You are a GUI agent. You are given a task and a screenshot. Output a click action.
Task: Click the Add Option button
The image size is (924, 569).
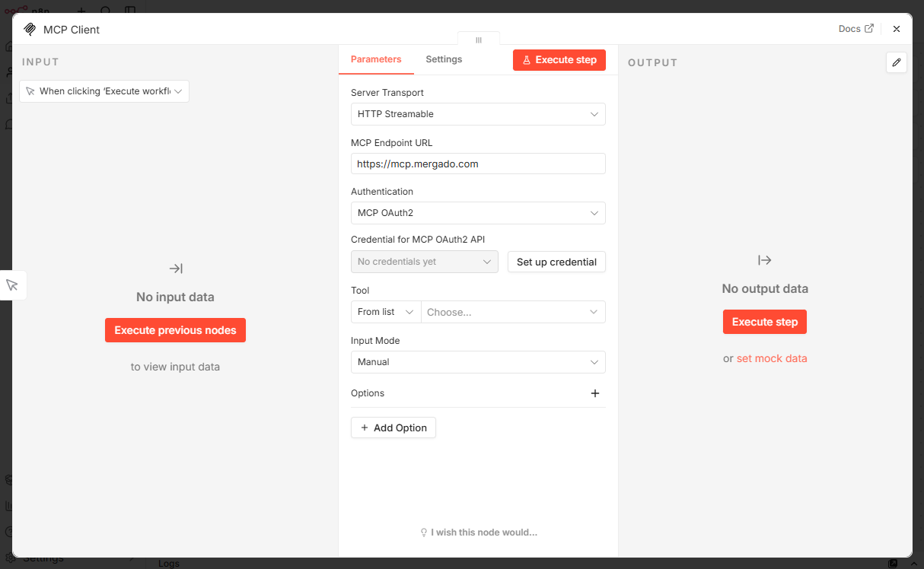393,428
